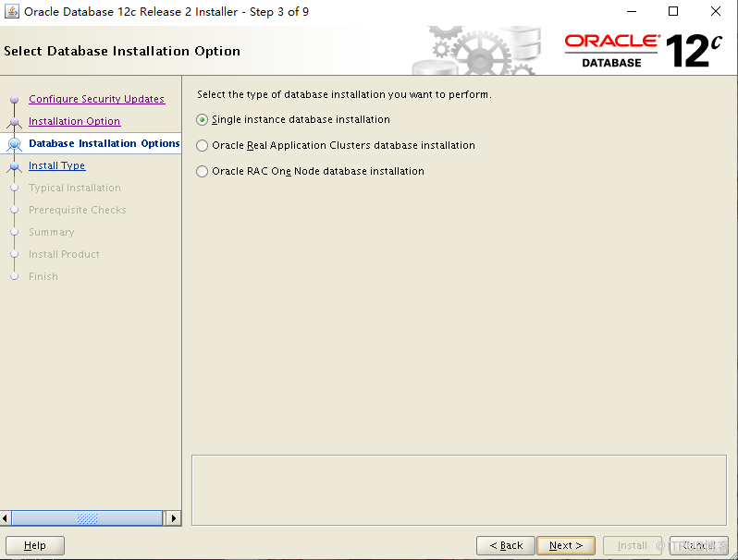Click left arrow of sidebar horizontal scrollbar
Screen dimensions: 738x560
coord(6,518)
